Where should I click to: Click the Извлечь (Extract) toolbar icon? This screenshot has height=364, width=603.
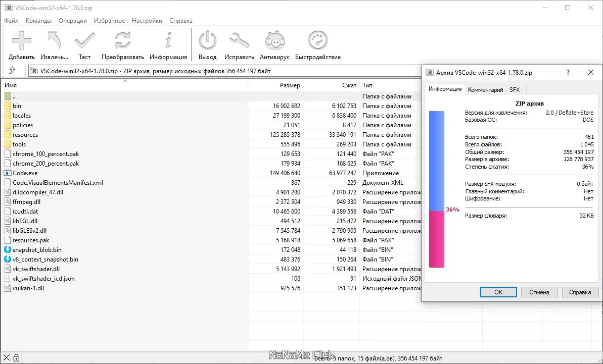tap(54, 40)
